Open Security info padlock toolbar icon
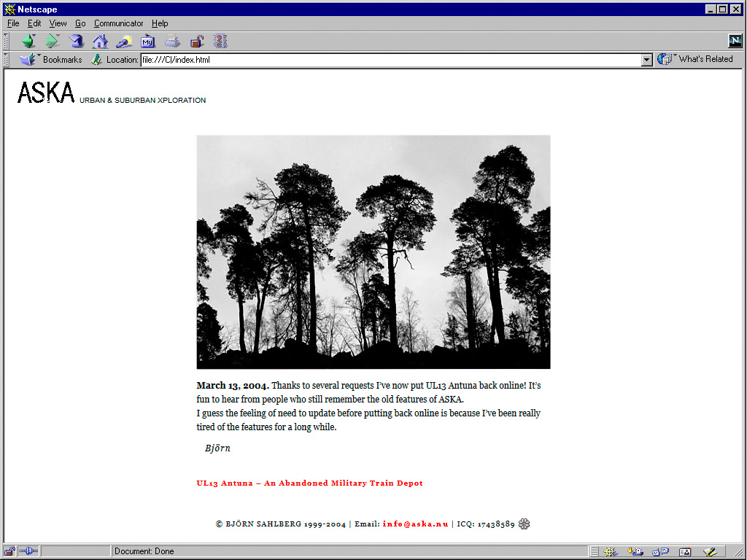Screen dimensions: 747x560 click(196, 42)
